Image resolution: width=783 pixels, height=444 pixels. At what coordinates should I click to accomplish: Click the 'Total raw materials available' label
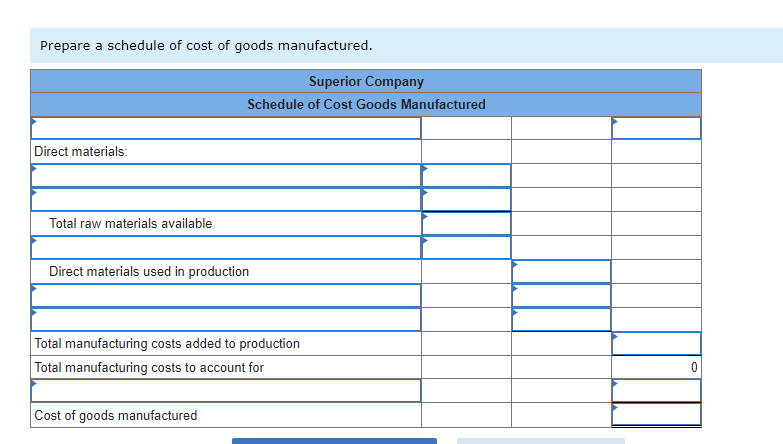(130, 223)
